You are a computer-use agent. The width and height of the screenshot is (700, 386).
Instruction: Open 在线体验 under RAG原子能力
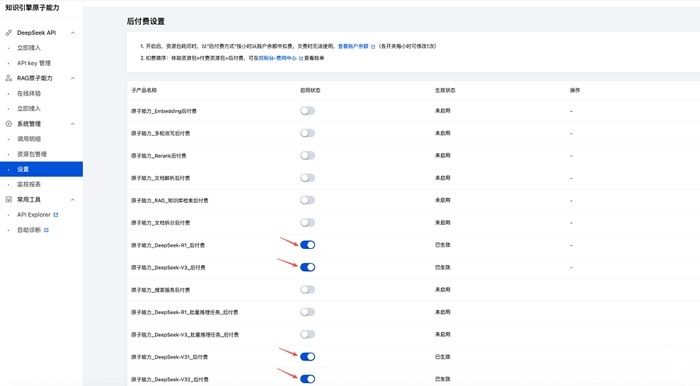click(x=29, y=93)
